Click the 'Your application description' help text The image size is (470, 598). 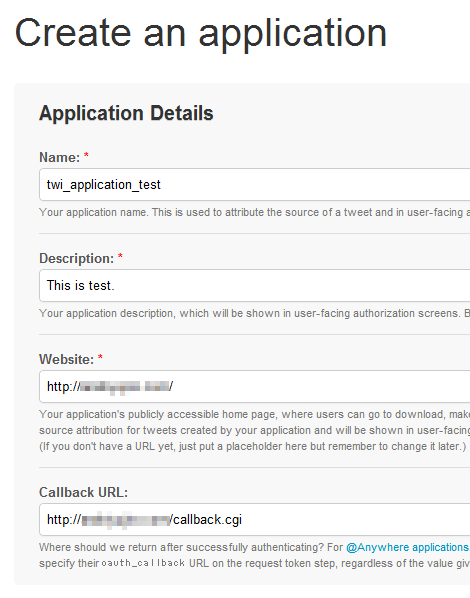coord(254,313)
